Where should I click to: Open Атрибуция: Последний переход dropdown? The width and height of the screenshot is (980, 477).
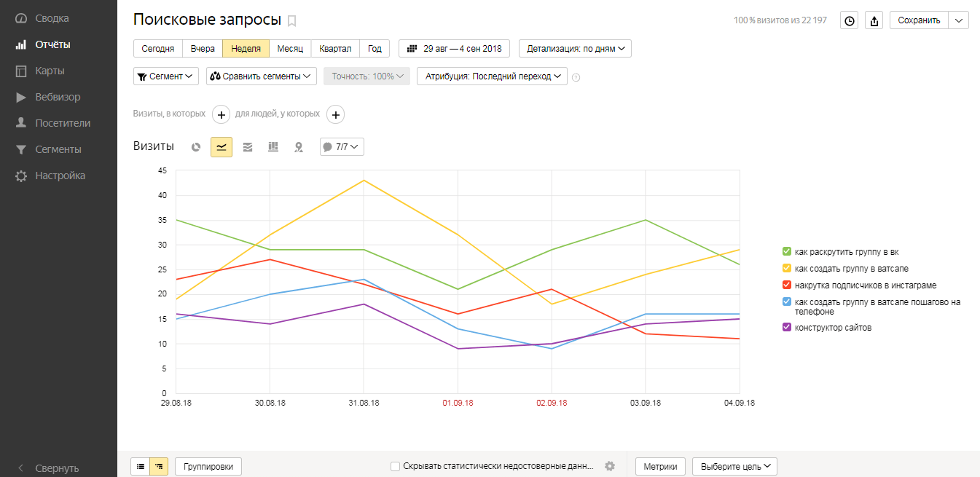(x=492, y=76)
